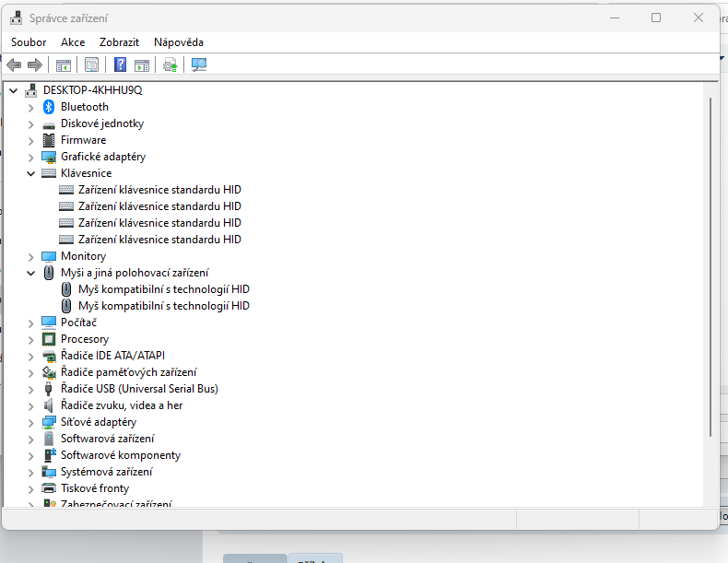Viewport: 728px width, 563px height.
Task: Click the Forward arrow in the toolbar
Action: click(x=35, y=65)
